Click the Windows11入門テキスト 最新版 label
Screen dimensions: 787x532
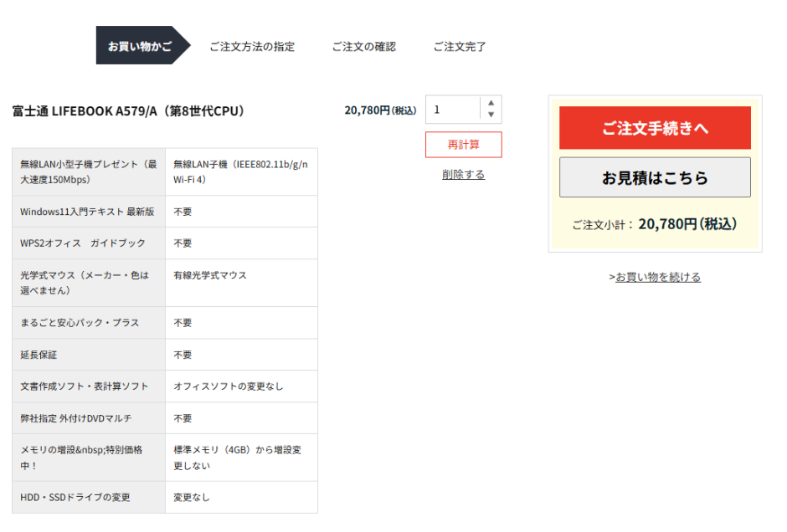(87, 212)
